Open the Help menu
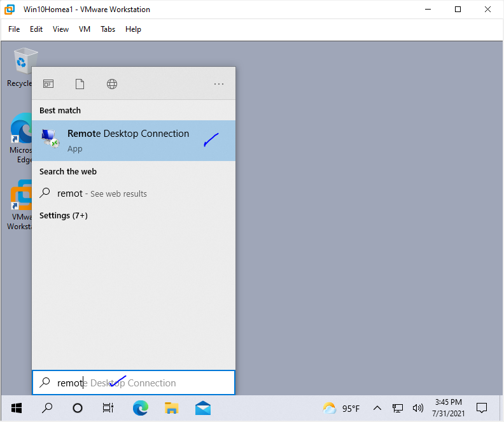Screen dimensions: 504x422 pyautogui.click(x=133, y=29)
